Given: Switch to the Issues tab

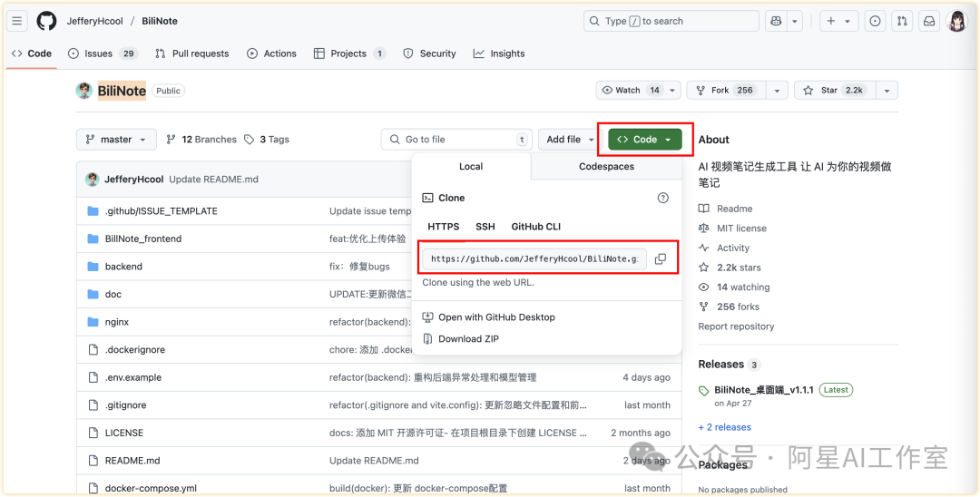Looking at the screenshot, I should tap(103, 54).
